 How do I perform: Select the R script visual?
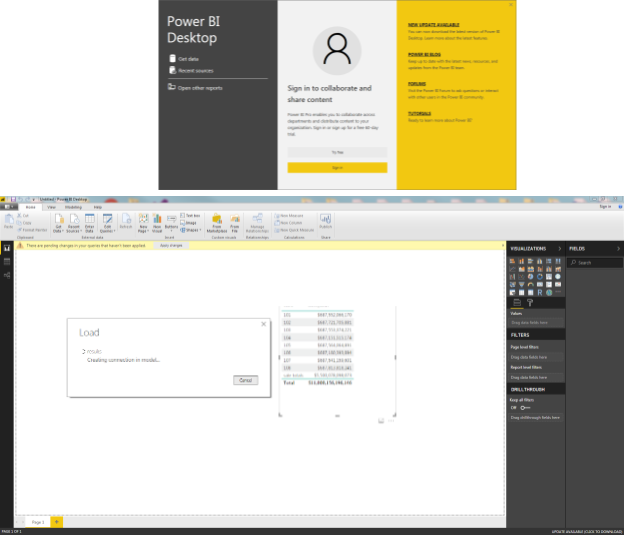(x=540, y=293)
